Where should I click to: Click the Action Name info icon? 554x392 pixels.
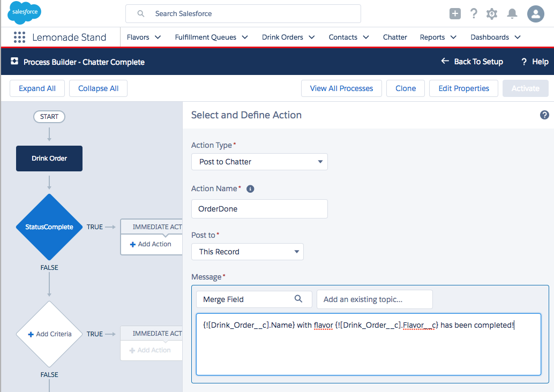tap(250, 189)
